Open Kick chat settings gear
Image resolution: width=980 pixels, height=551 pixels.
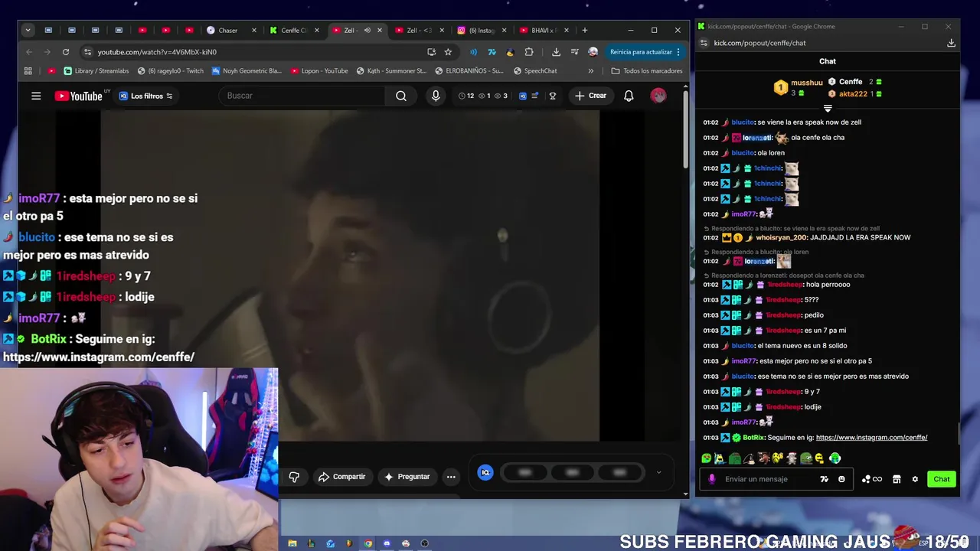(x=915, y=479)
